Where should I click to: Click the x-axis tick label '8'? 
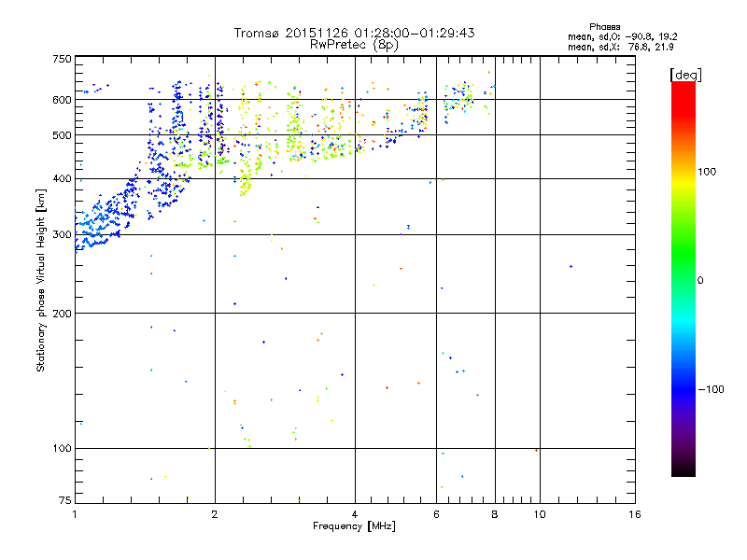coord(495,514)
